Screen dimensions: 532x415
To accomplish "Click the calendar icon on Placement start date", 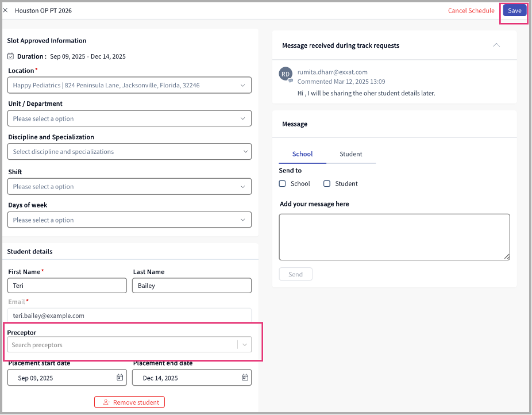I will point(119,378).
